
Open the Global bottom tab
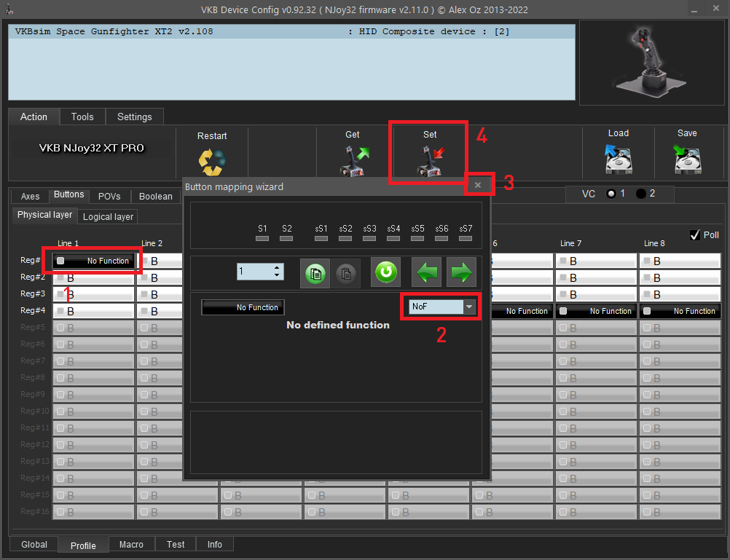[34, 545]
